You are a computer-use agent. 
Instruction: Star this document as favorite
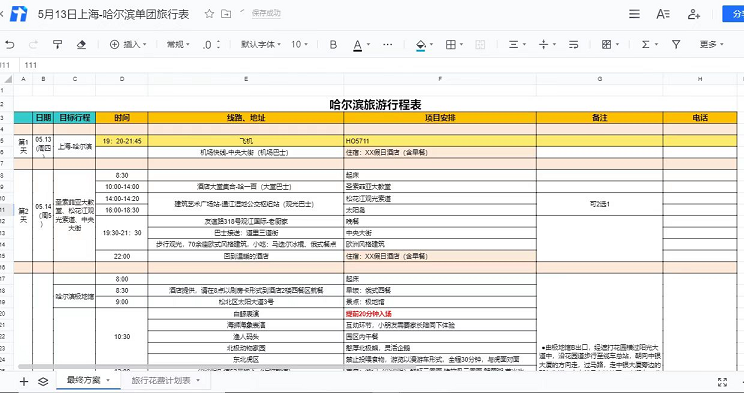[209, 14]
